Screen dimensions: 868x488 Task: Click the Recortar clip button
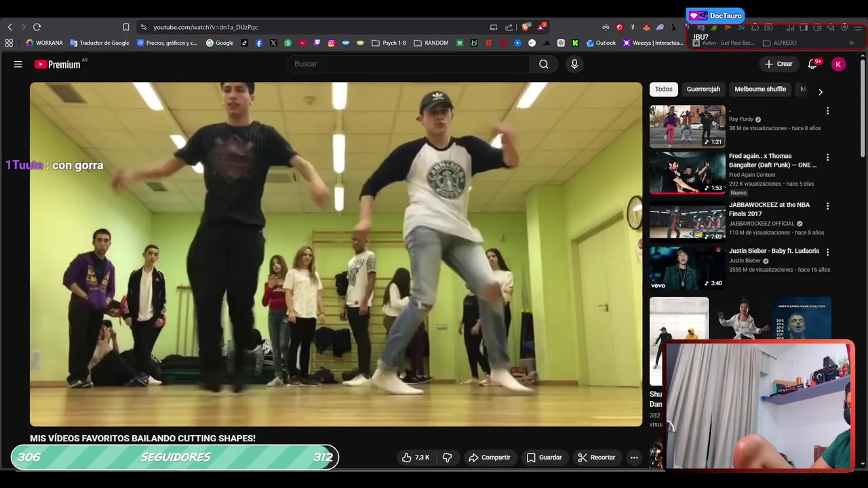pos(597,457)
